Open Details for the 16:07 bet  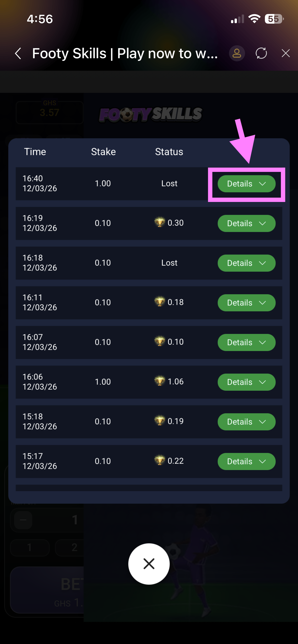click(x=246, y=342)
